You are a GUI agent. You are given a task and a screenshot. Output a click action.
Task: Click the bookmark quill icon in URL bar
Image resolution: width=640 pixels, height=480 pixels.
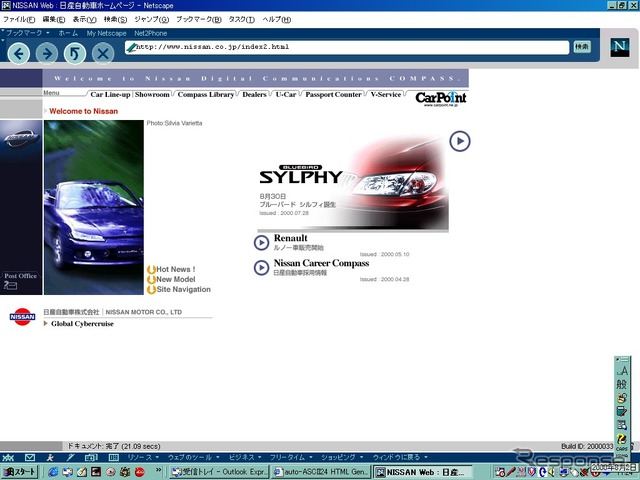pyautogui.click(x=131, y=48)
